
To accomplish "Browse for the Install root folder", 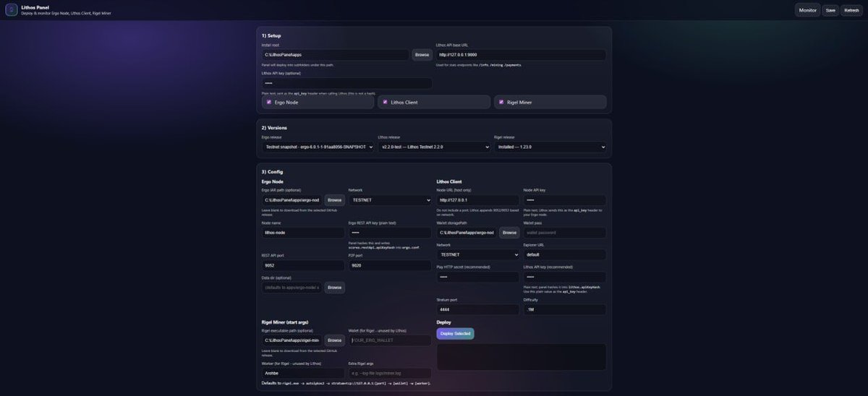I will pyautogui.click(x=422, y=55).
